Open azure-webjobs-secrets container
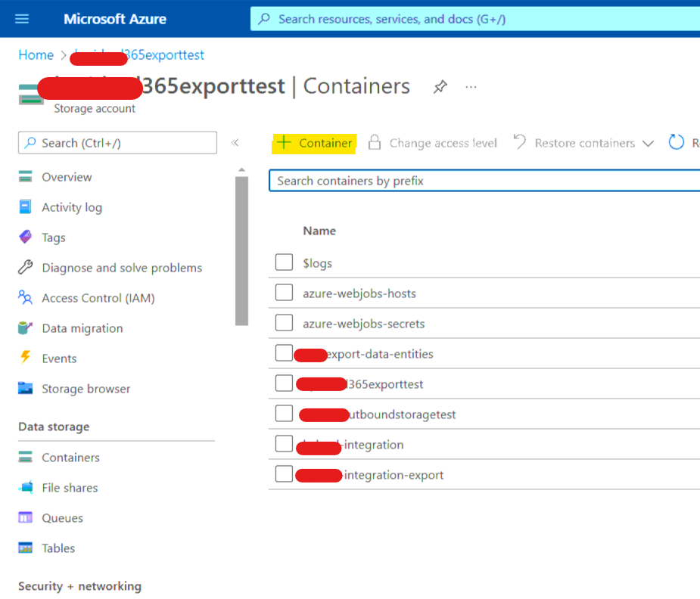Screen dimensions: 700x599 [x=364, y=324]
